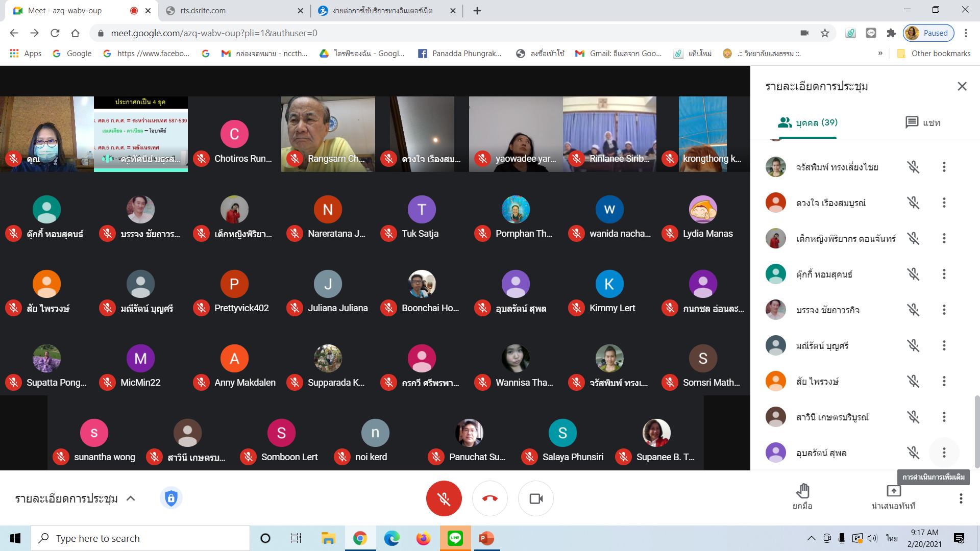Toggle the camera button in bottom bar

coord(536,498)
